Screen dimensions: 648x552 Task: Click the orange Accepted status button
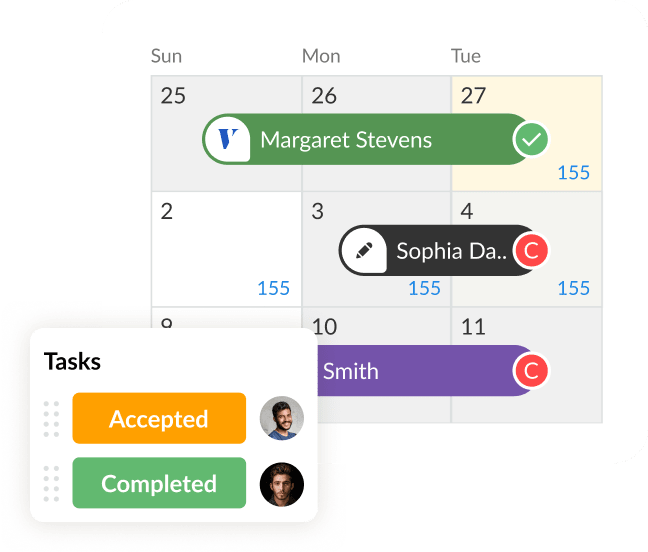159,419
